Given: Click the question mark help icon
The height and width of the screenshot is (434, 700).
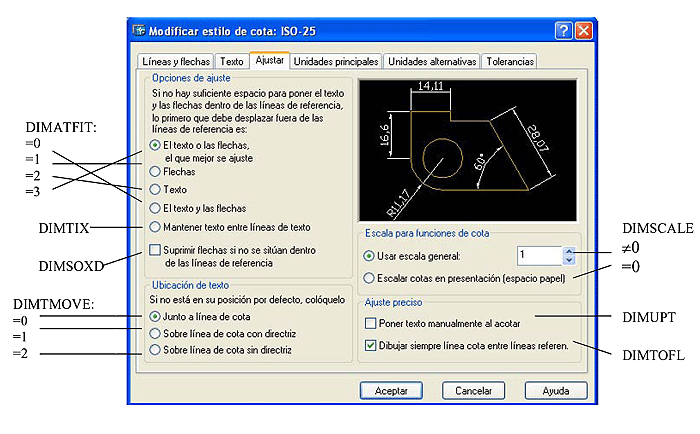Looking at the screenshot, I should [x=563, y=31].
